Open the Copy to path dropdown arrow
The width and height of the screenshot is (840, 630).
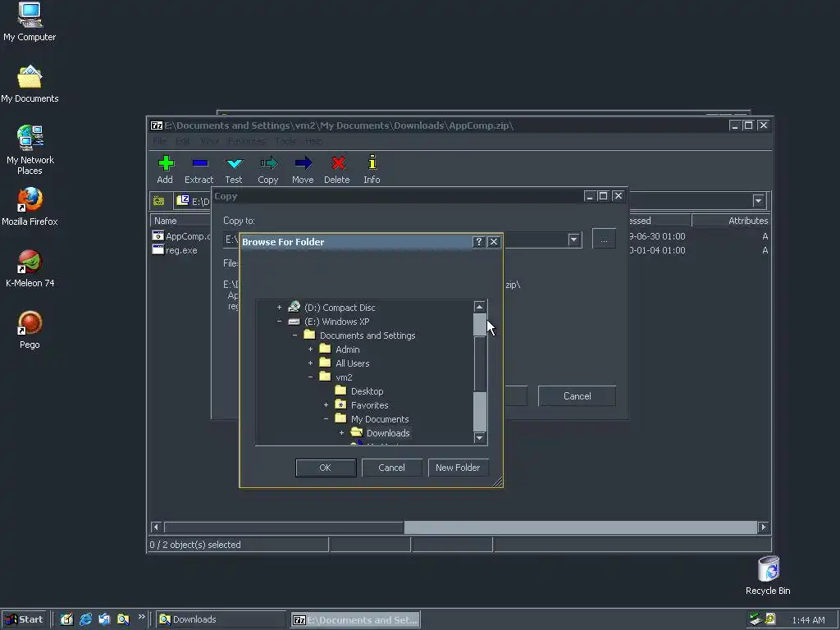click(x=573, y=239)
